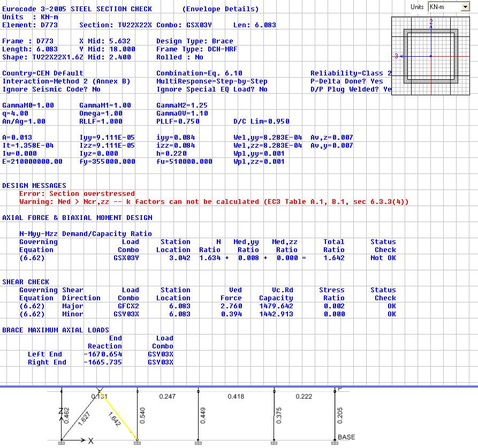Click the 'PLLF=0.750' value

click(x=178, y=122)
